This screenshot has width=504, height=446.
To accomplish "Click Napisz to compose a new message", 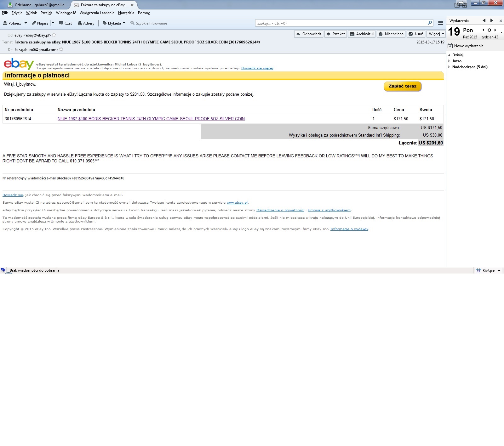I will coord(40,23).
